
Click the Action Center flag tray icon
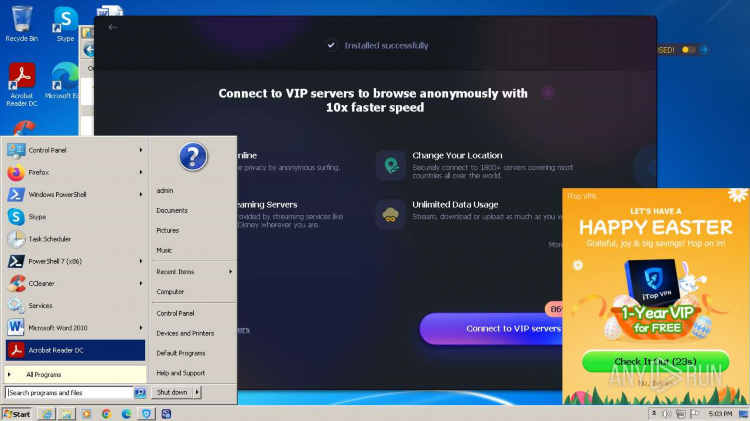click(x=695, y=414)
